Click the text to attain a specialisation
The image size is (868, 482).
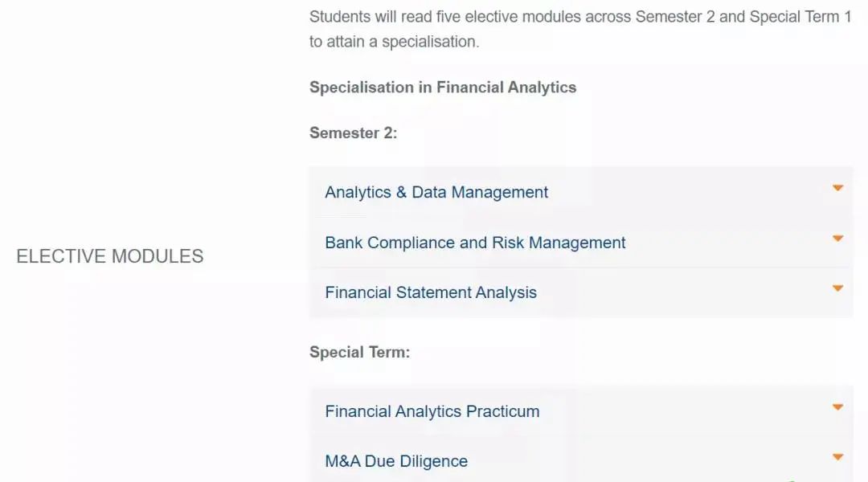(394, 42)
